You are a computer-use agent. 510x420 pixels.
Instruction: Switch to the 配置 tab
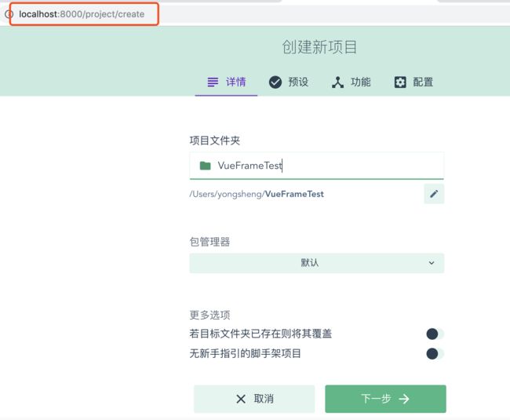click(413, 82)
